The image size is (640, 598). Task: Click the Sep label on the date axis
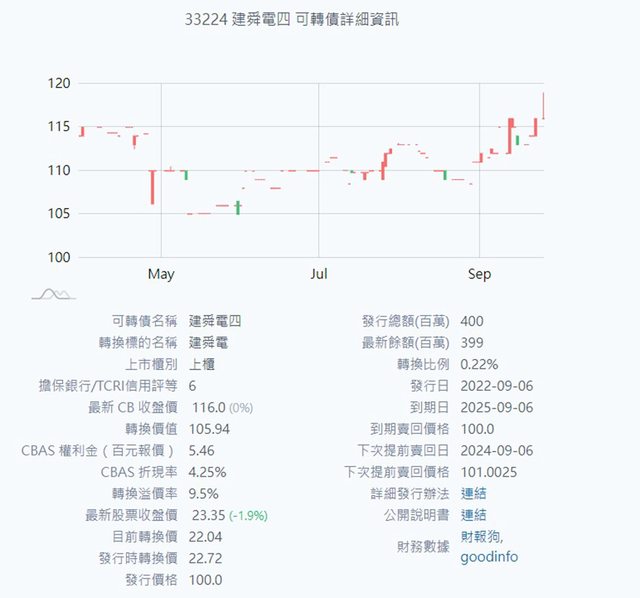pyautogui.click(x=479, y=274)
